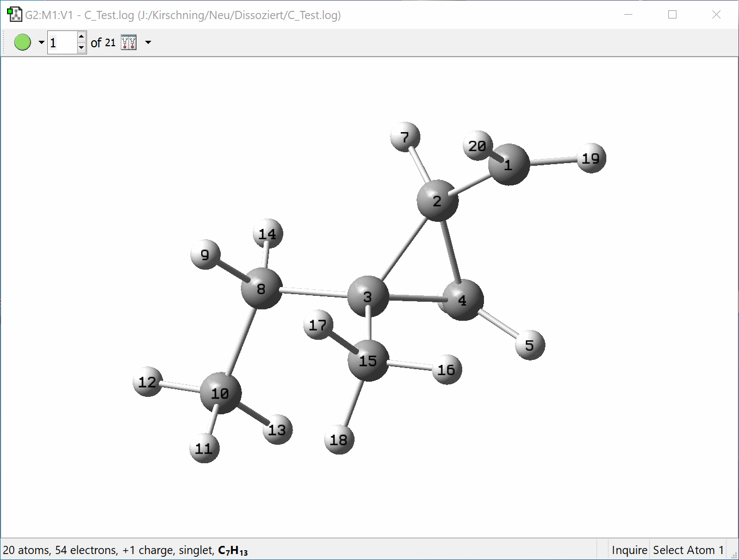Select carbon atom 10
The height and width of the screenshot is (560, 739).
(220, 393)
